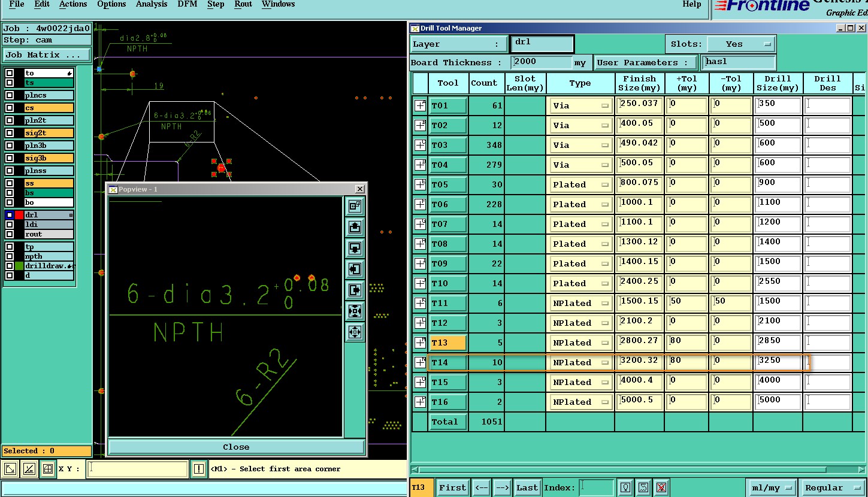This screenshot has width=868, height=497.
Task: Open the Analysis menu
Action: 152,4
